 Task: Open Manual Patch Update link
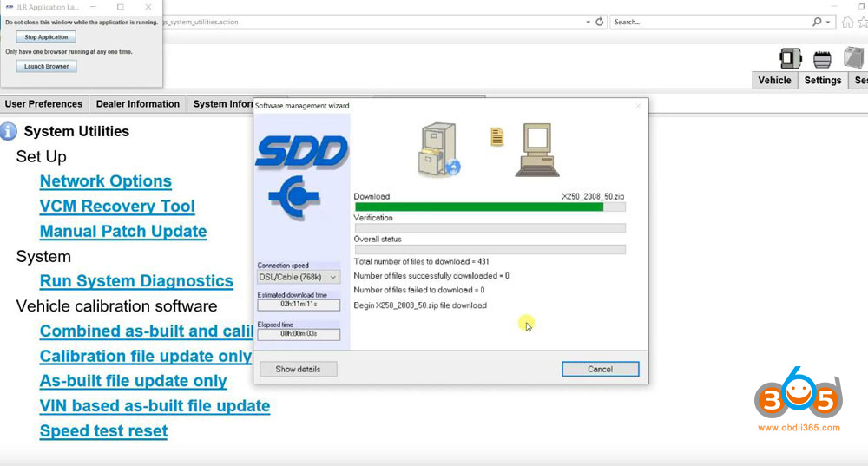click(123, 231)
